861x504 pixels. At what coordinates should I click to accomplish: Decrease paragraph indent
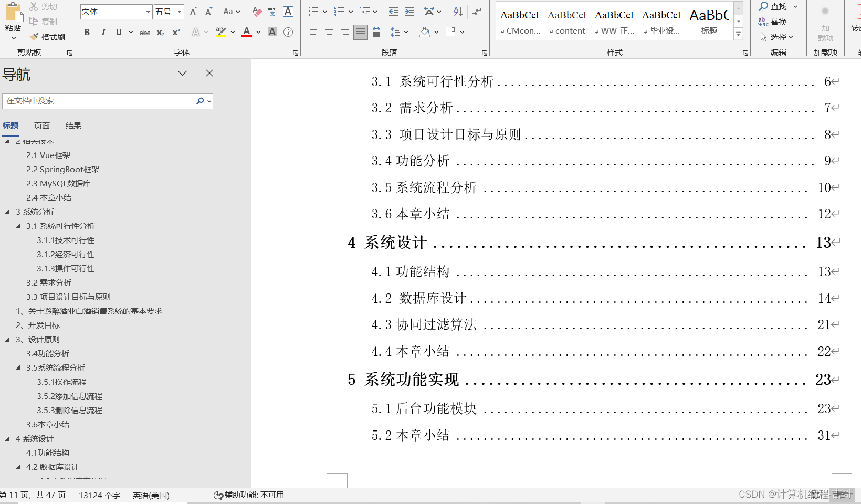(393, 12)
